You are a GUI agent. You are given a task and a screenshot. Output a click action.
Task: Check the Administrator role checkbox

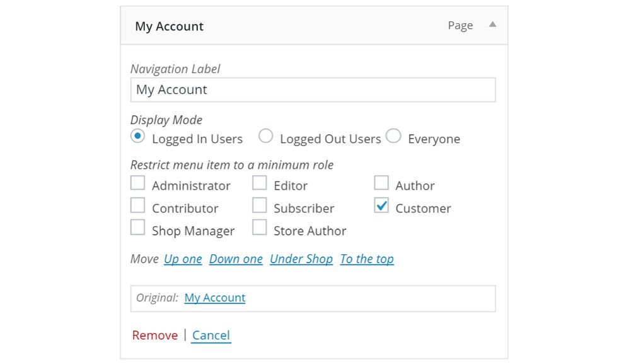[137, 183]
